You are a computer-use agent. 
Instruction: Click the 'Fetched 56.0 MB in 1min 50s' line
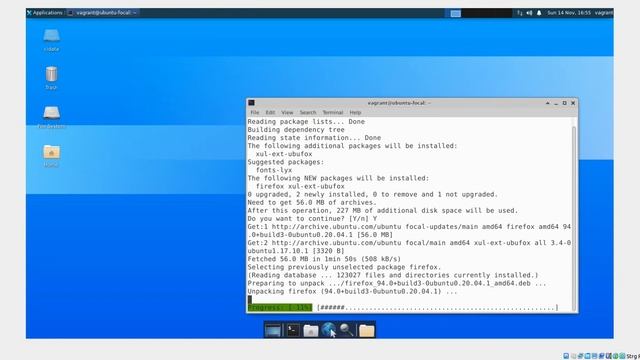click(324, 259)
